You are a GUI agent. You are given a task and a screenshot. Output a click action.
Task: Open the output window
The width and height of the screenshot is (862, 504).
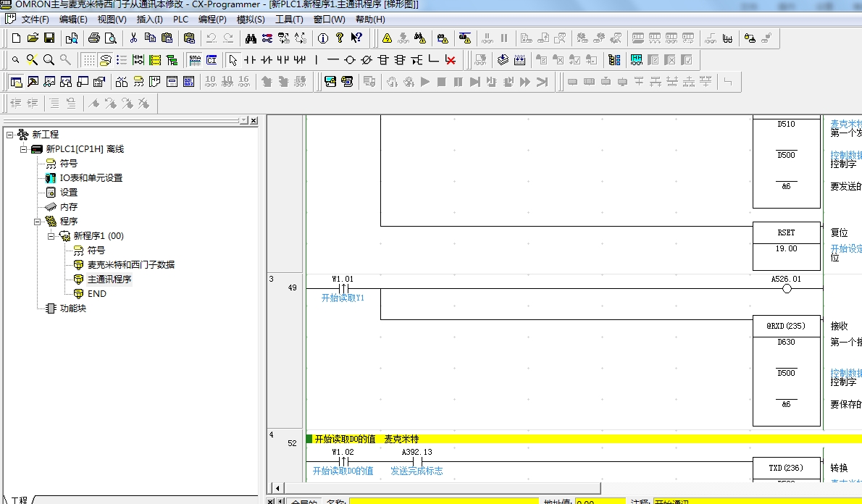pos(33,82)
